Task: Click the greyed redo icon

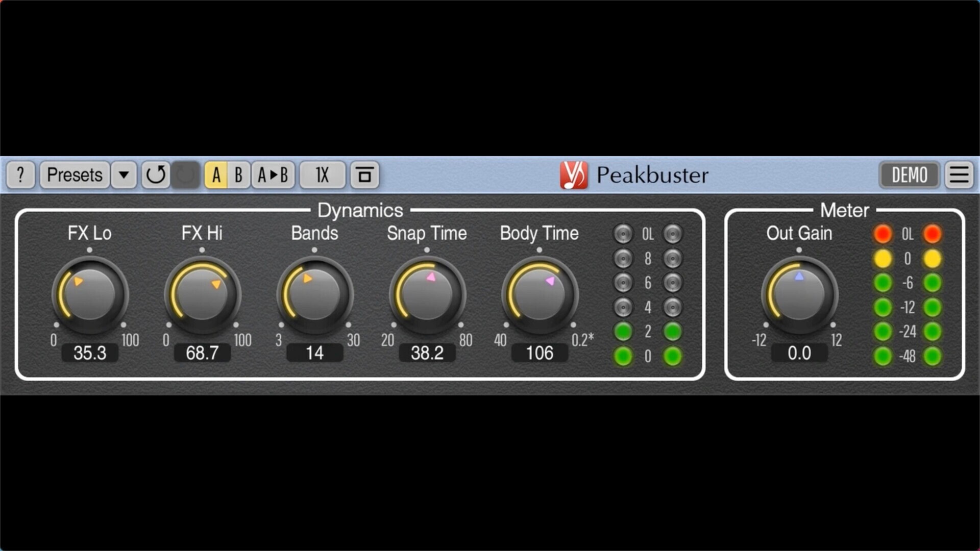Action: pyautogui.click(x=185, y=175)
